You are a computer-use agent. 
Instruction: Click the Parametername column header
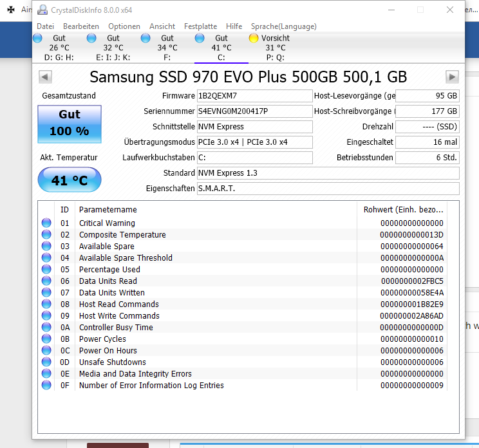point(216,210)
